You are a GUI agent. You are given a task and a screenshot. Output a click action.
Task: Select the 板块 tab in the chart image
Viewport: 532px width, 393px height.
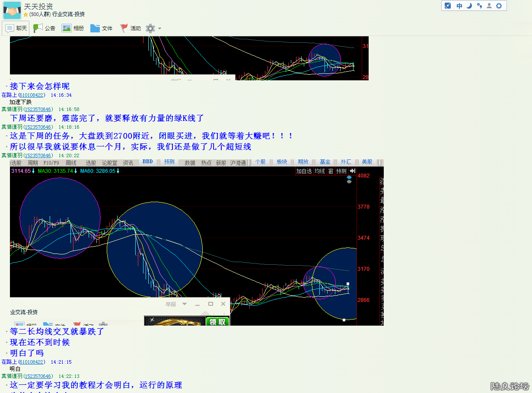point(282,162)
